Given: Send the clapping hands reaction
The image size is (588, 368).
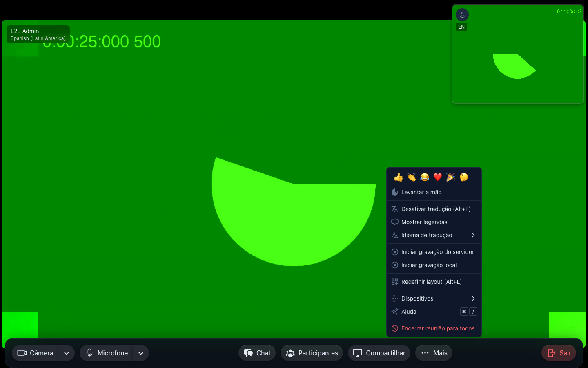Looking at the screenshot, I should click(x=412, y=177).
